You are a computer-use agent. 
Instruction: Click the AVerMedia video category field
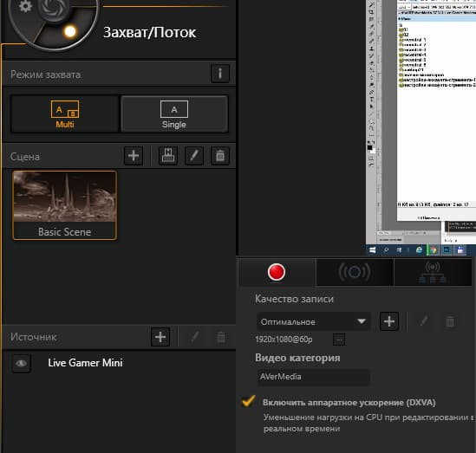pos(313,377)
